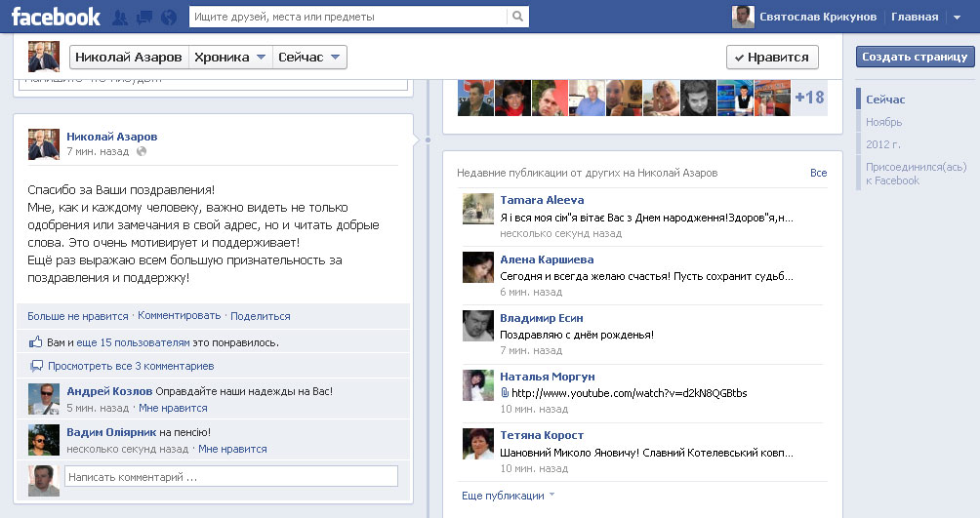
Task: Expand the Хроника dropdown
Action: tap(229, 58)
